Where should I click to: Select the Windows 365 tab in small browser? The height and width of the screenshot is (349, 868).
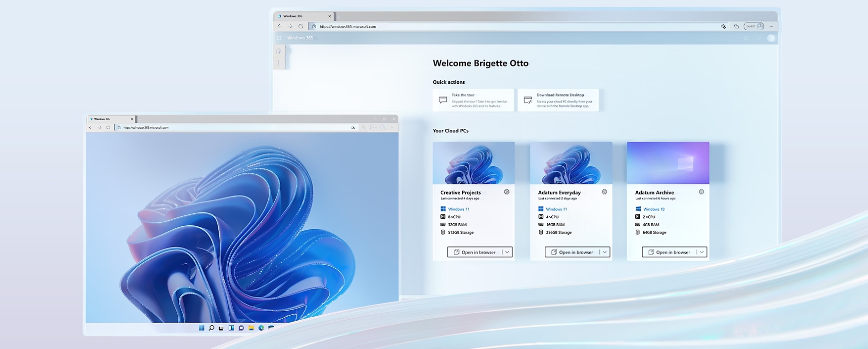click(111, 119)
